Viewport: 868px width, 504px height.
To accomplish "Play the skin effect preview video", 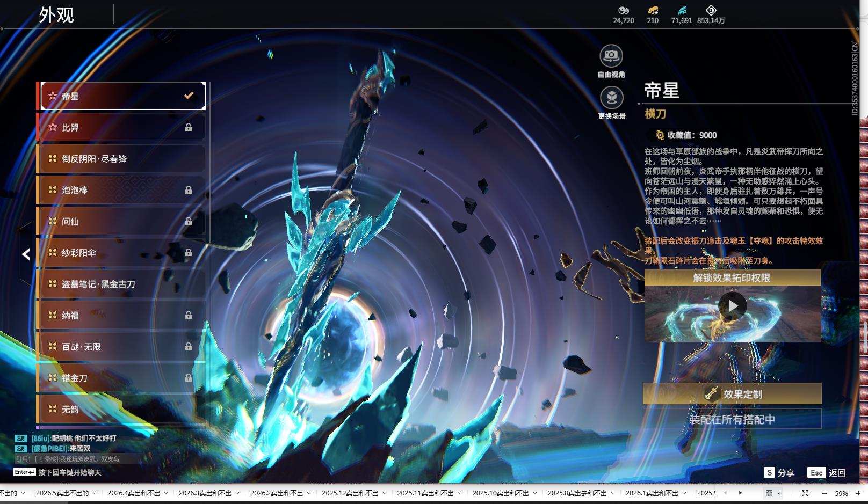I will (x=733, y=305).
